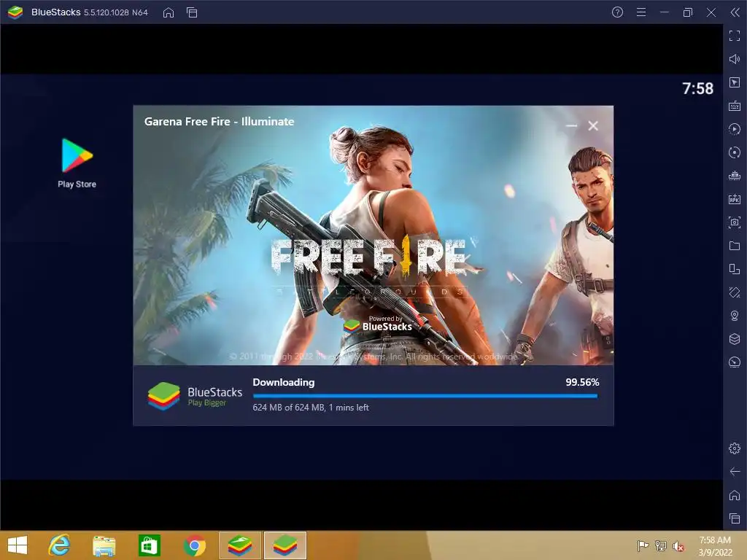747x560 pixels.
Task: Launch Internet Explorer from taskbar
Action: click(60, 545)
